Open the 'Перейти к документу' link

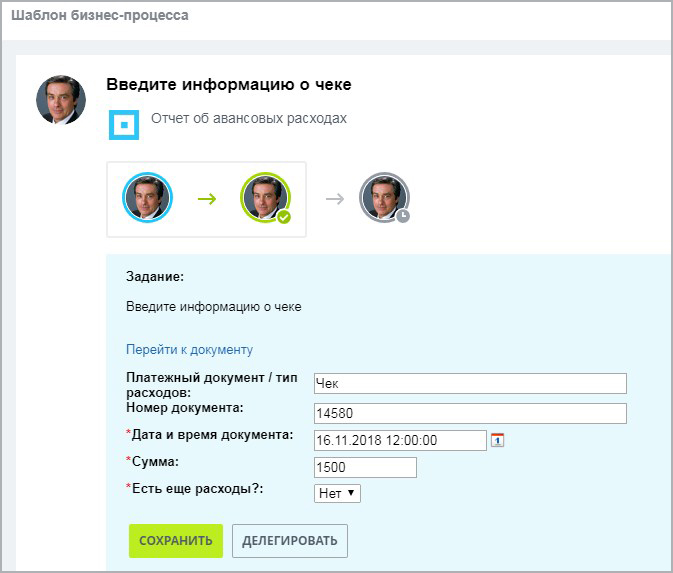tap(189, 350)
